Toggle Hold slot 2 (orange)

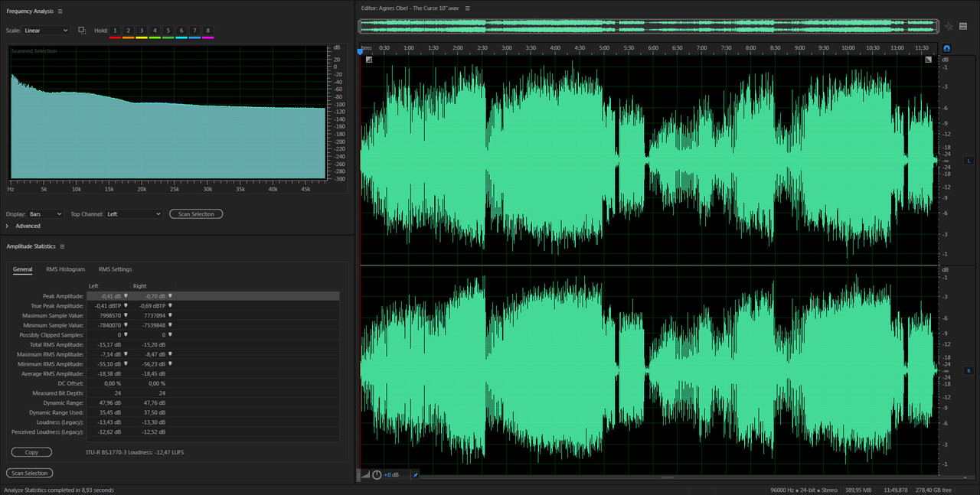point(129,31)
